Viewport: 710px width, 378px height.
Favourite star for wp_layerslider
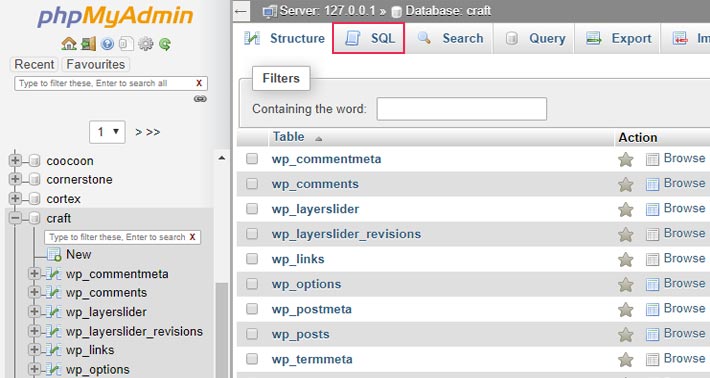tap(625, 209)
